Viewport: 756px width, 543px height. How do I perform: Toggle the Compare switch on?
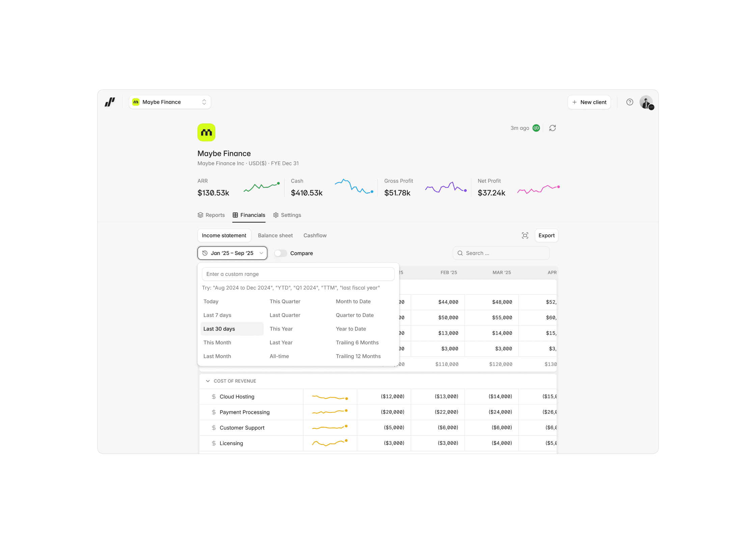point(280,253)
